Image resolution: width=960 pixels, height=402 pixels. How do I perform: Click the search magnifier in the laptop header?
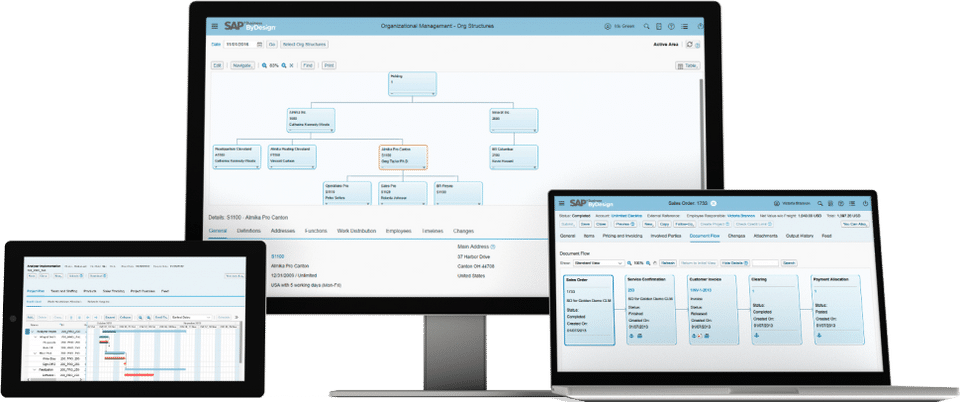[818, 203]
